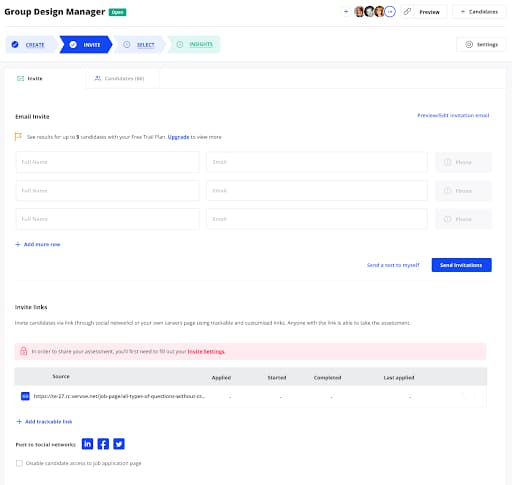Click the team member avatars group
Viewport: 512px width, 485px height.
[375, 12]
